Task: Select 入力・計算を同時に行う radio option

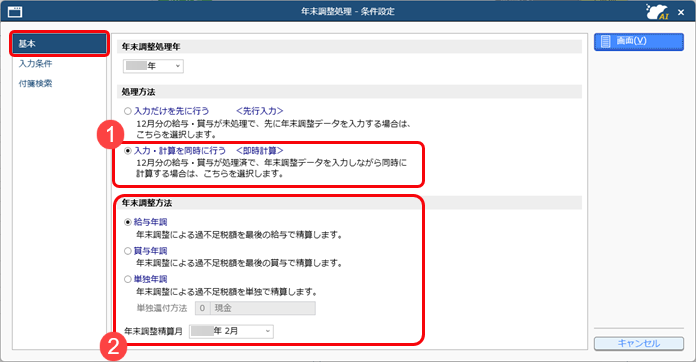Action: pyautogui.click(x=128, y=151)
